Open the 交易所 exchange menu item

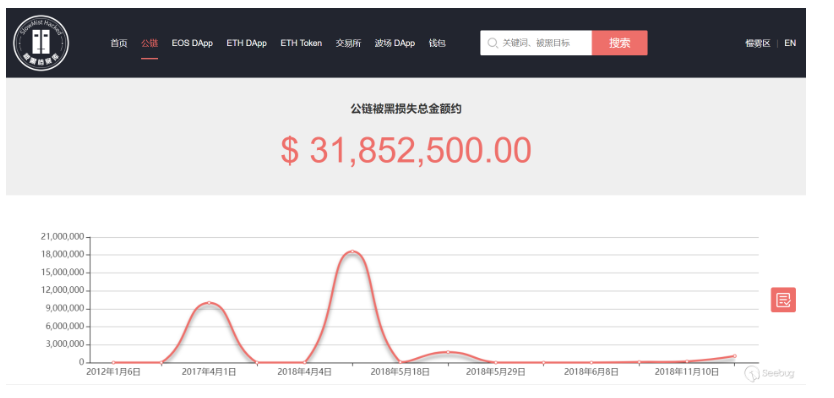click(348, 43)
